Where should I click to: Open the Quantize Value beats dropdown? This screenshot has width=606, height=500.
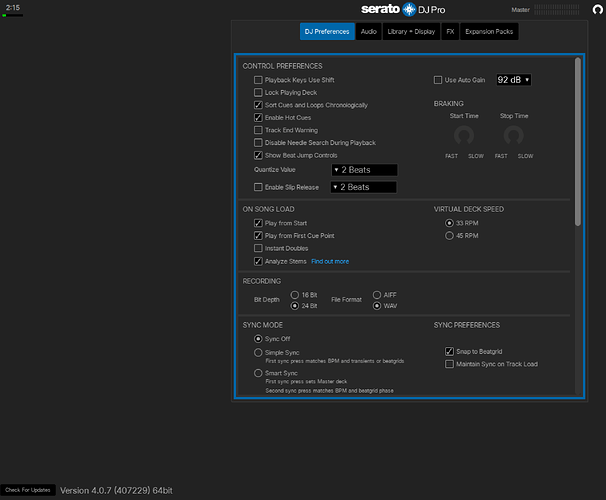(x=364, y=170)
